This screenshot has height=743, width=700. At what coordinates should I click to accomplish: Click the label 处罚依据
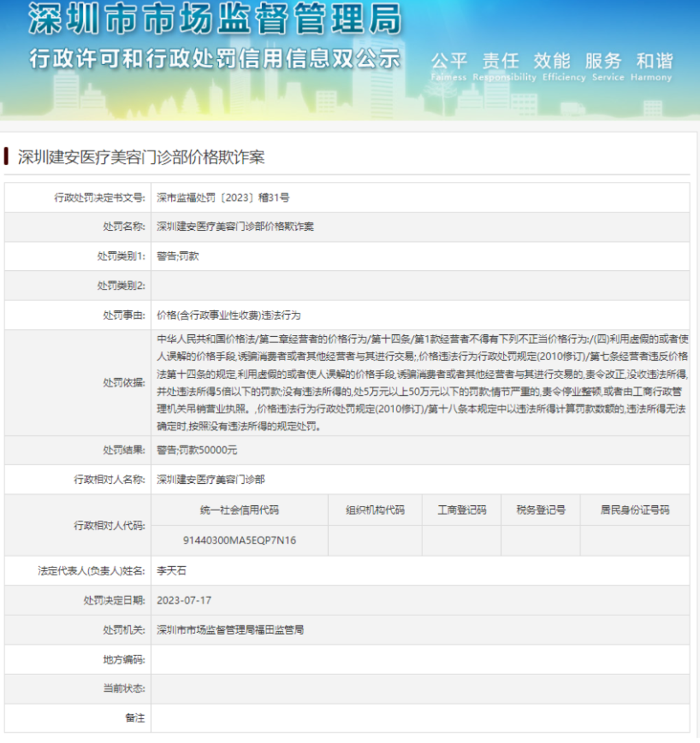tap(124, 382)
